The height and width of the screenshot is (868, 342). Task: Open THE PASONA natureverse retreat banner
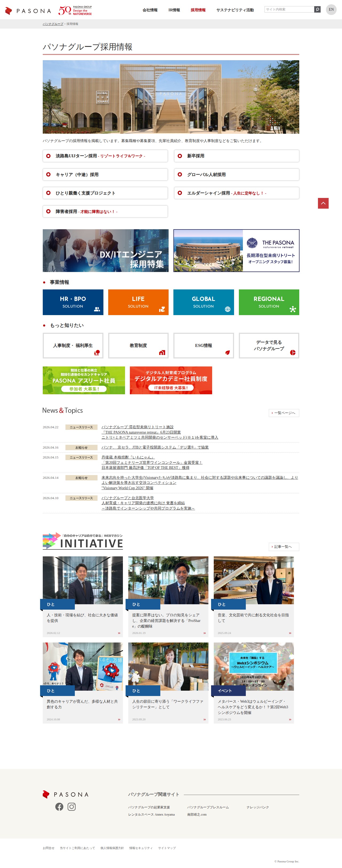236,251
